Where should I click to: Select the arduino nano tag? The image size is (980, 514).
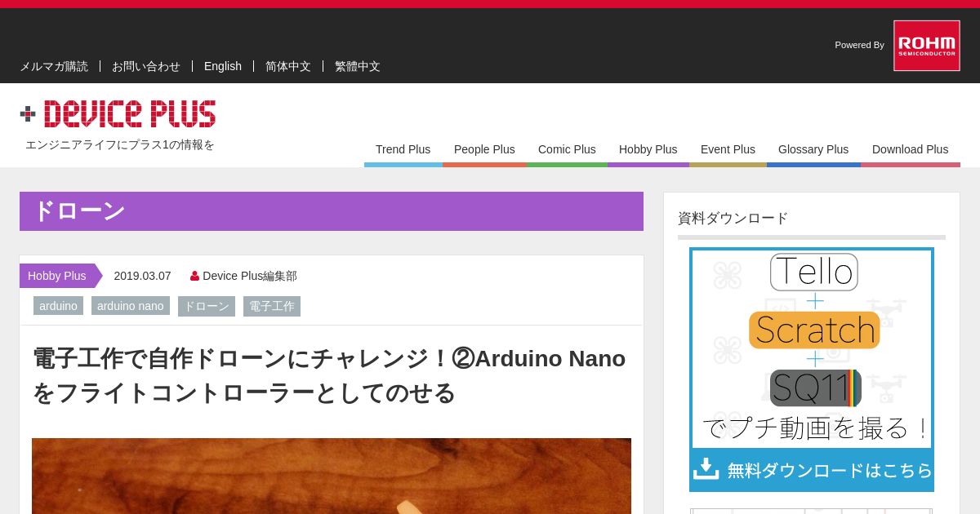(x=131, y=306)
